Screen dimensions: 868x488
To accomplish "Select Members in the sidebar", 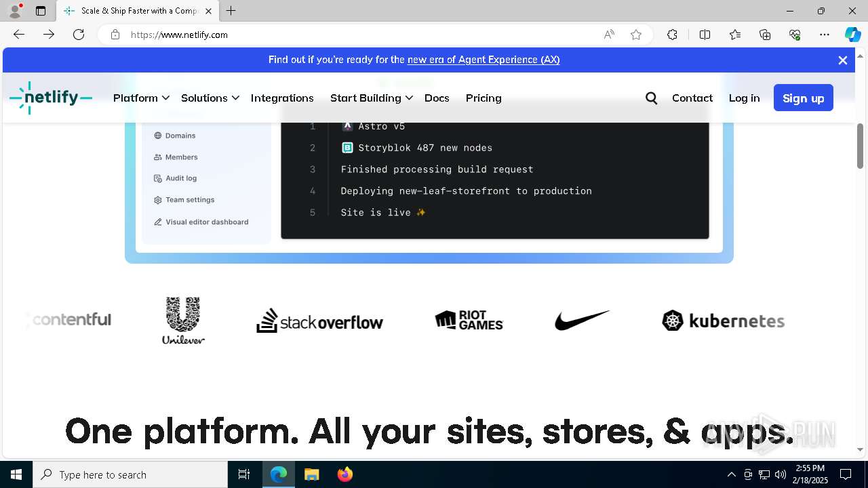I will coord(182,157).
